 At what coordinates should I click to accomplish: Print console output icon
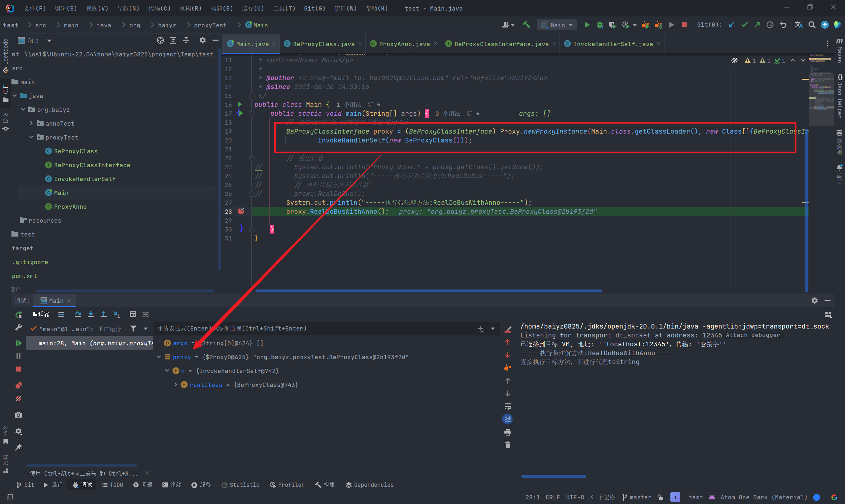pyautogui.click(x=508, y=432)
